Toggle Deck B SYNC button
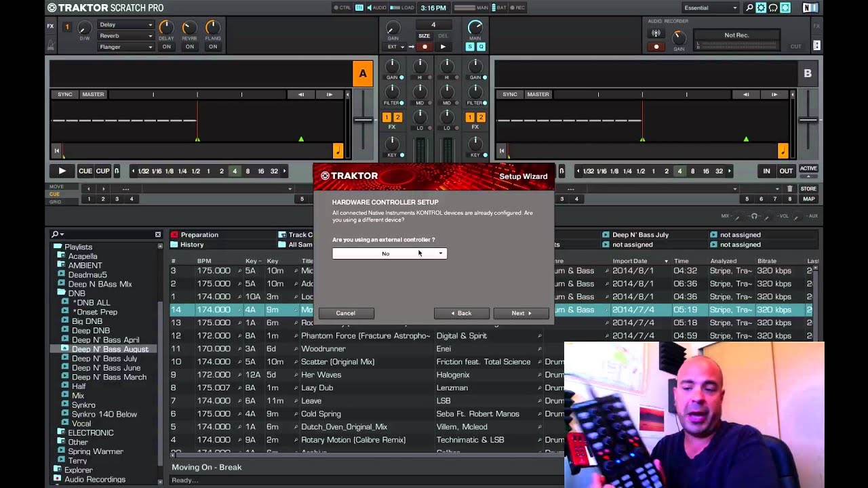Image resolution: width=868 pixels, height=488 pixels. pos(510,95)
